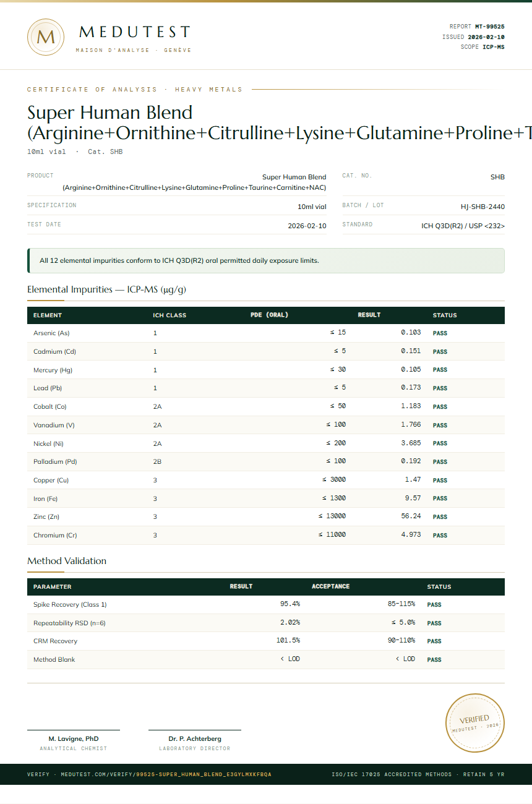The image size is (532, 804).
Task: Click the Lead result 0.173
Action: [x=411, y=388]
